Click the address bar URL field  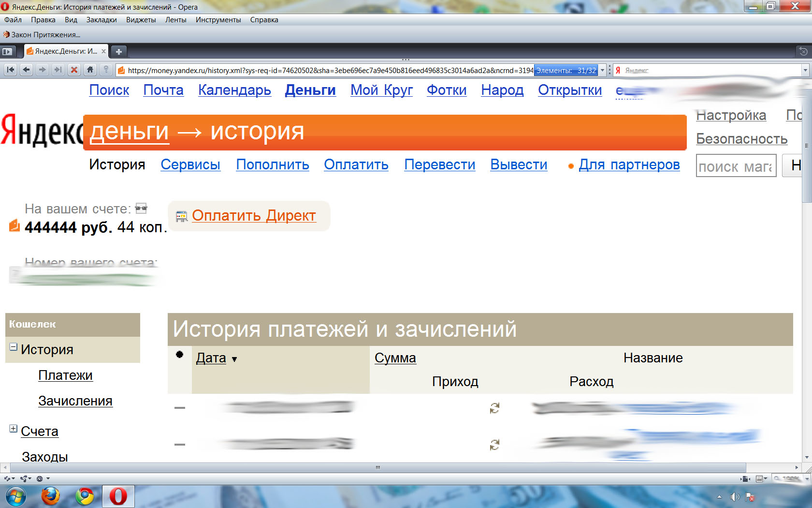(330, 71)
